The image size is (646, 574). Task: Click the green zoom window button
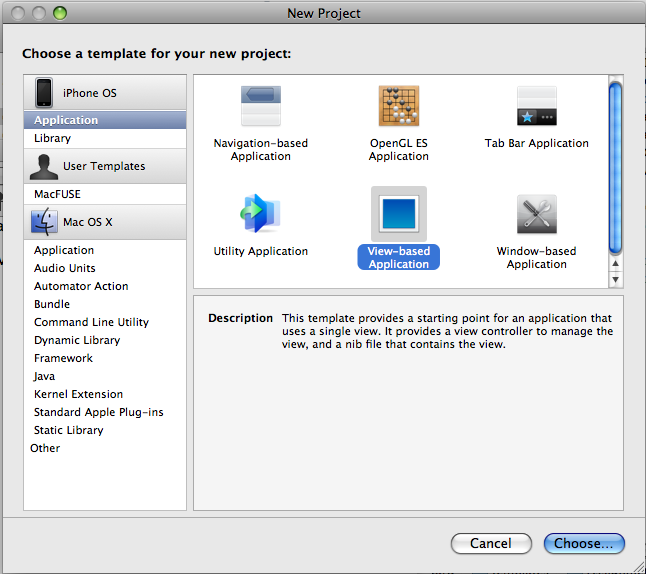tap(60, 13)
